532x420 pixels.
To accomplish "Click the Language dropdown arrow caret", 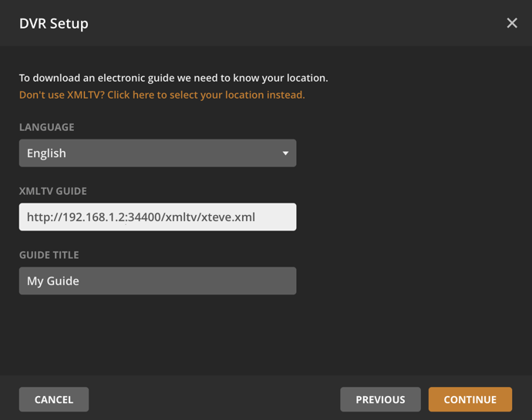I will click(285, 153).
